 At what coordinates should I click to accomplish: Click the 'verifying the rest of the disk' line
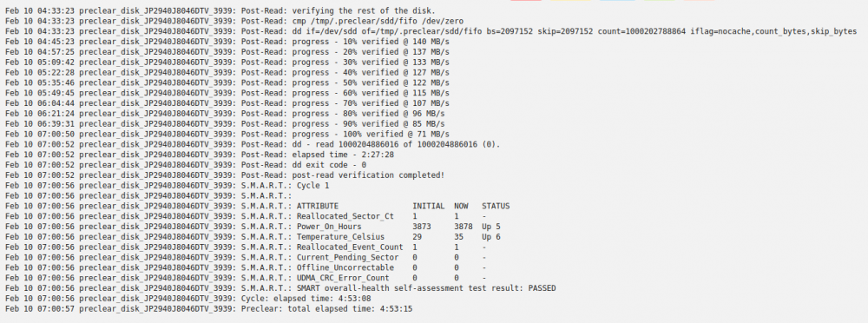click(220, 11)
